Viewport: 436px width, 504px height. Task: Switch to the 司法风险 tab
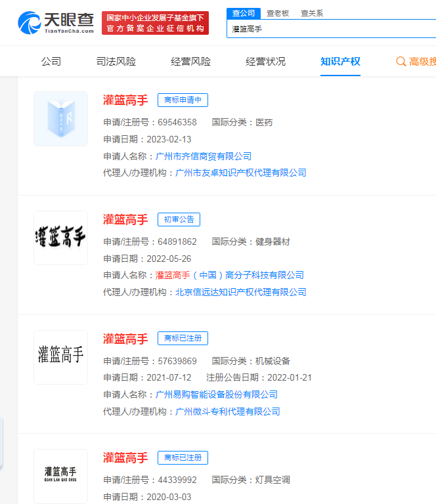point(116,62)
